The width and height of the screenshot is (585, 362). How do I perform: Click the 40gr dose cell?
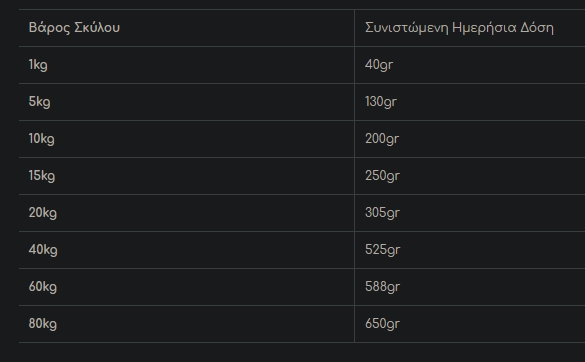point(470,65)
